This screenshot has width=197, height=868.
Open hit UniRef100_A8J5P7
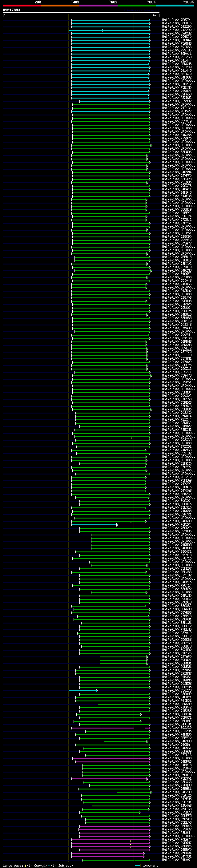[177, 111]
